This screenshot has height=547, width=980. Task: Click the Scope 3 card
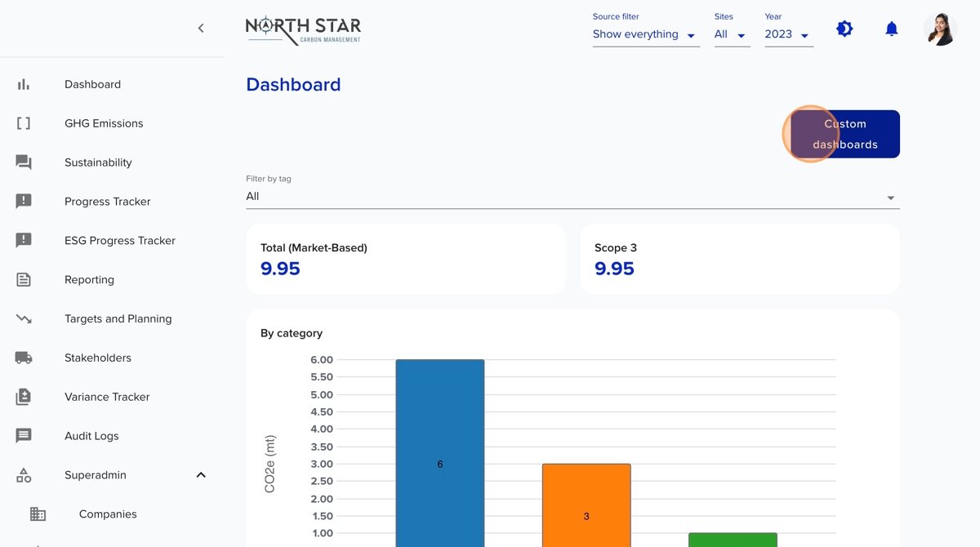tap(740, 259)
